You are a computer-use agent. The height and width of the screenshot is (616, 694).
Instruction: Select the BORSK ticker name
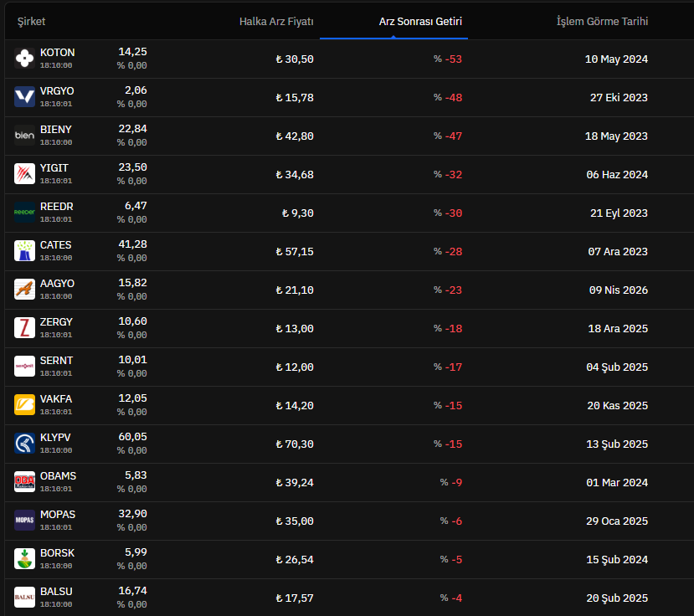57,553
